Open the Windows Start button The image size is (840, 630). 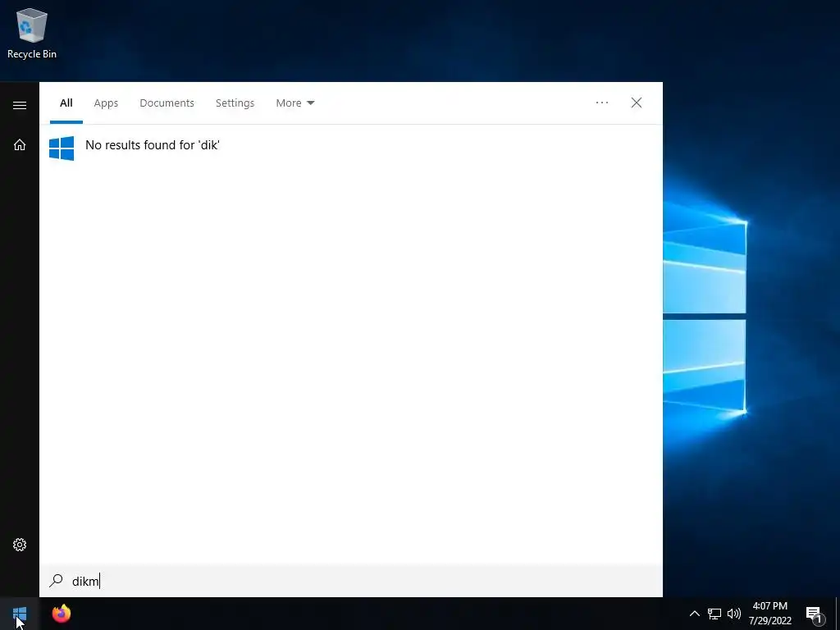pyautogui.click(x=20, y=614)
